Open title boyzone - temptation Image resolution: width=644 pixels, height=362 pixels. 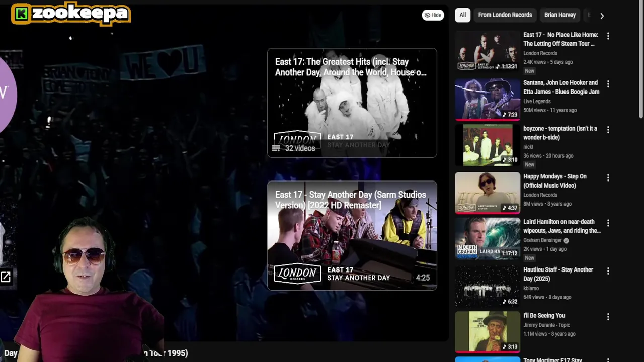pos(560,133)
